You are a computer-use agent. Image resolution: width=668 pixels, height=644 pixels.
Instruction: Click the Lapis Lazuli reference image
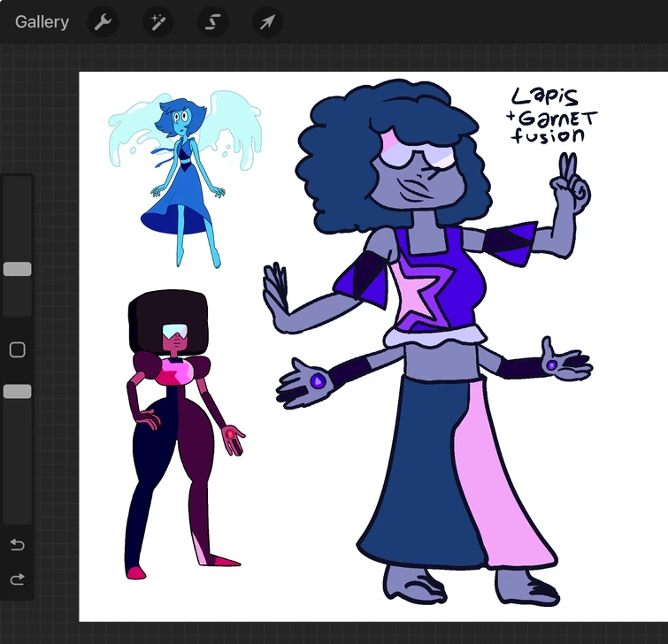tap(185, 178)
